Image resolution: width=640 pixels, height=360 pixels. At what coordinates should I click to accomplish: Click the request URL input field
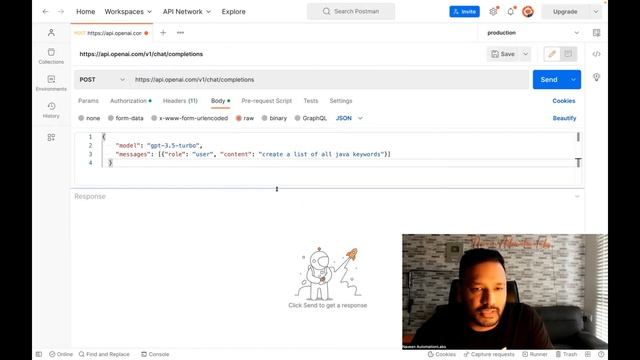click(330, 80)
